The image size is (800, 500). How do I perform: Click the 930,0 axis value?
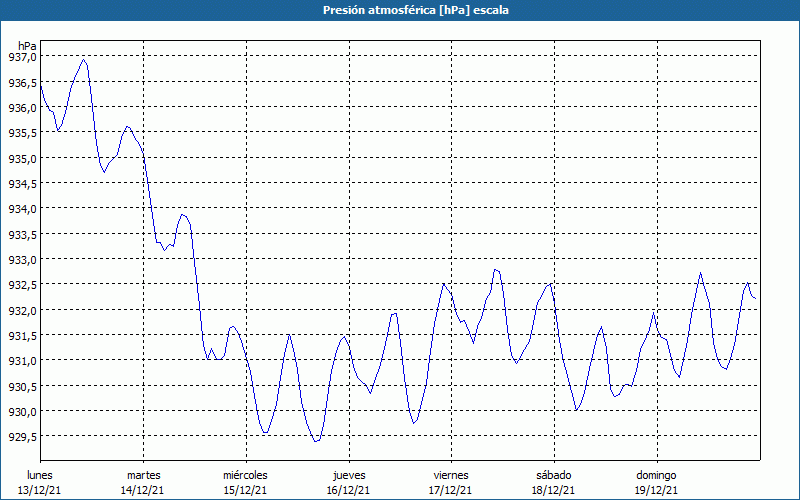click(22, 411)
